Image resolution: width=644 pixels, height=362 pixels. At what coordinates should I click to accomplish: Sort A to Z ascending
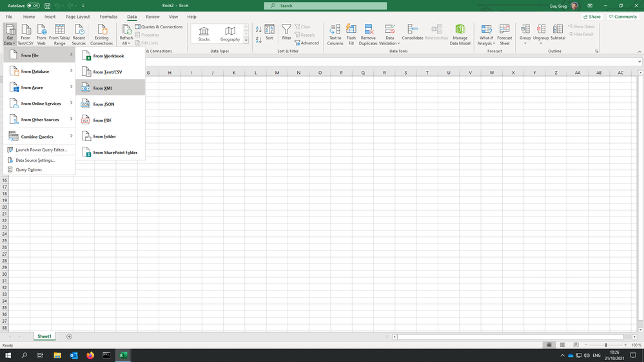259,30
